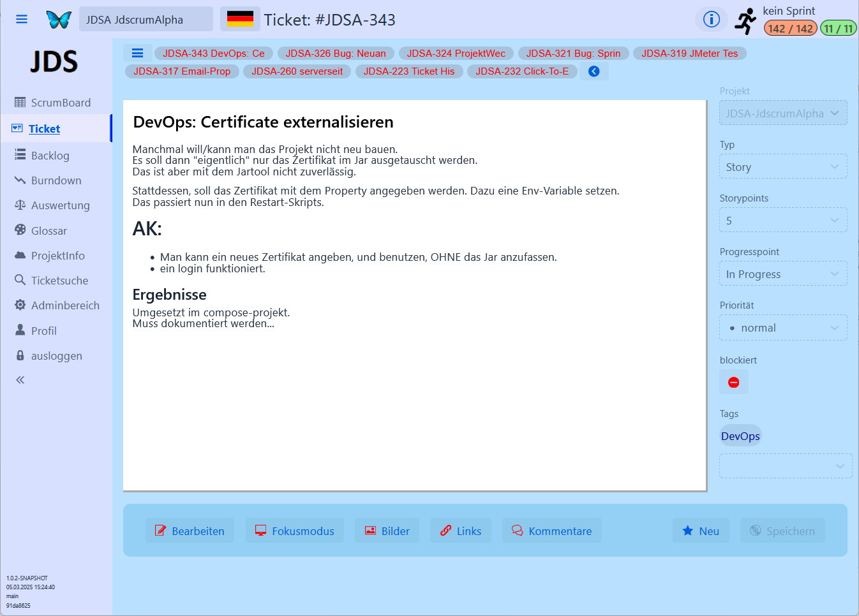Select the Ticket sidebar link

[x=56, y=129]
